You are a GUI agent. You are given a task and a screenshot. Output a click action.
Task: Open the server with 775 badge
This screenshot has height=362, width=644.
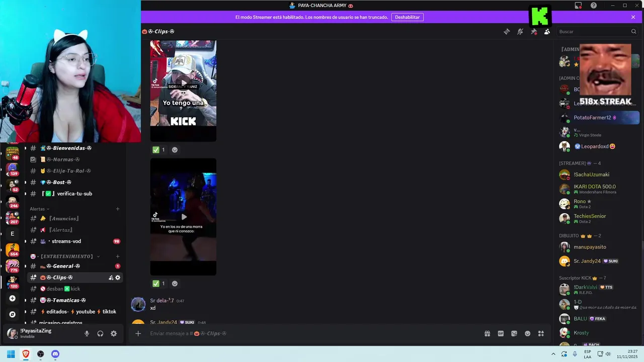pyautogui.click(x=13, y=266)
